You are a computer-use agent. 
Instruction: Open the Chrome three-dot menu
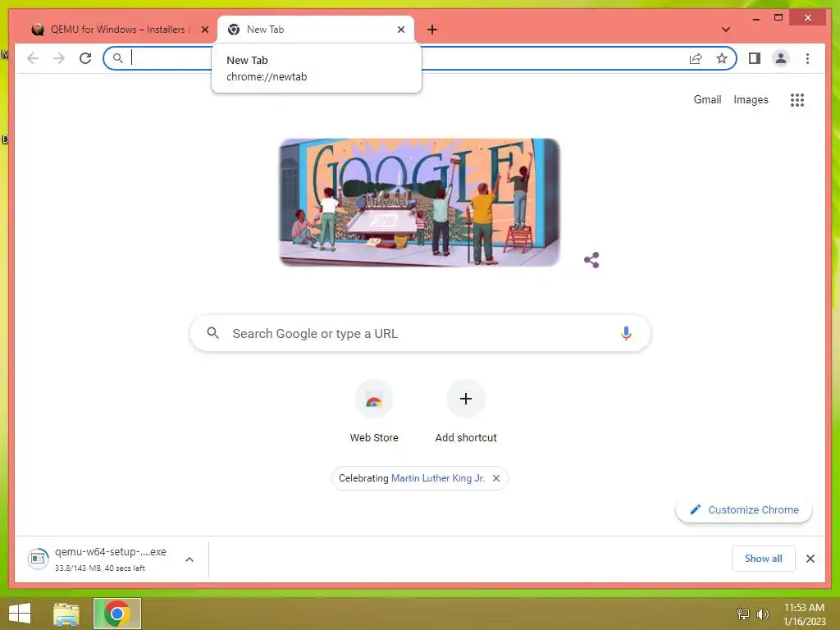(x=807, y=58)
